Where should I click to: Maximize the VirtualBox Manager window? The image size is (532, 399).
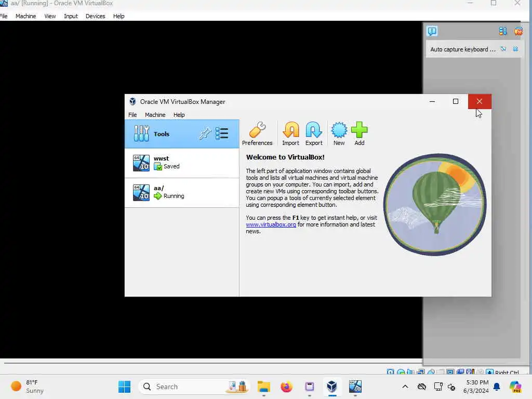[x=456, y=101]
